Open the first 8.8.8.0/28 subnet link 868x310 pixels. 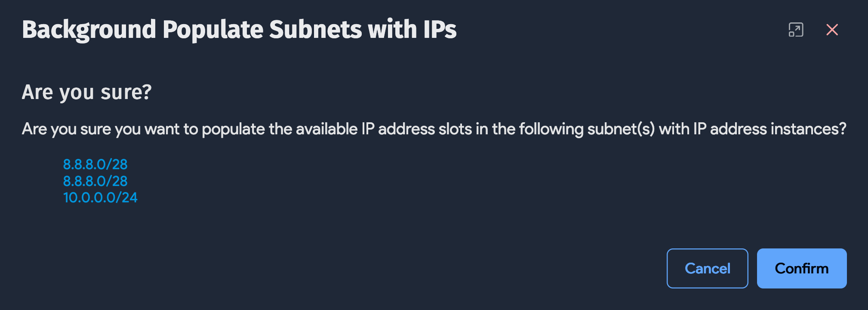click(x=95, y=165)
